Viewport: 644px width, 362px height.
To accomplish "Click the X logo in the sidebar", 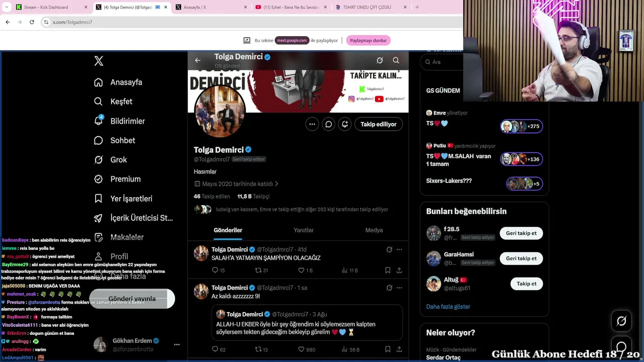I will pyautogui.click(x=99, y=61).
